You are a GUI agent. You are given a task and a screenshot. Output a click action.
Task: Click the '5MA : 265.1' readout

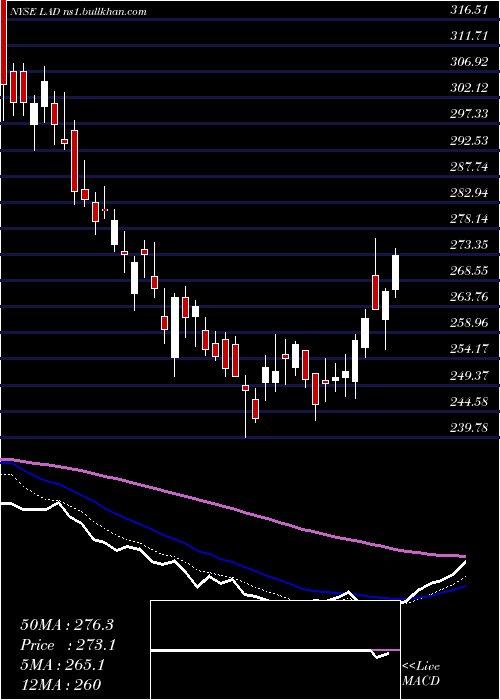[x=62, y=665]
